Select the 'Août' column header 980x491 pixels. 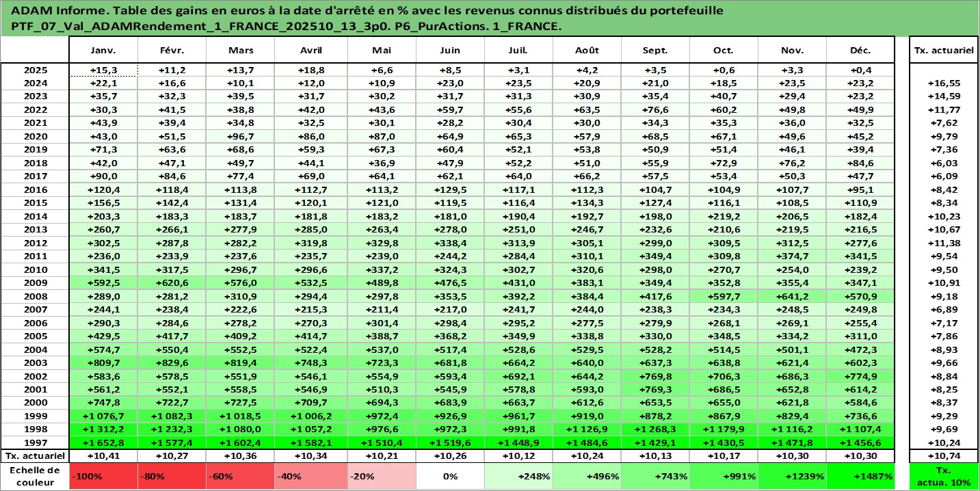click(587, 51)
